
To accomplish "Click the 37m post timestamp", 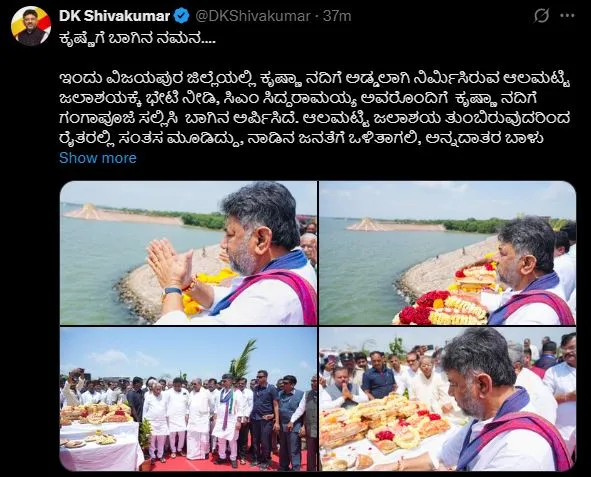I will (337, 16).
